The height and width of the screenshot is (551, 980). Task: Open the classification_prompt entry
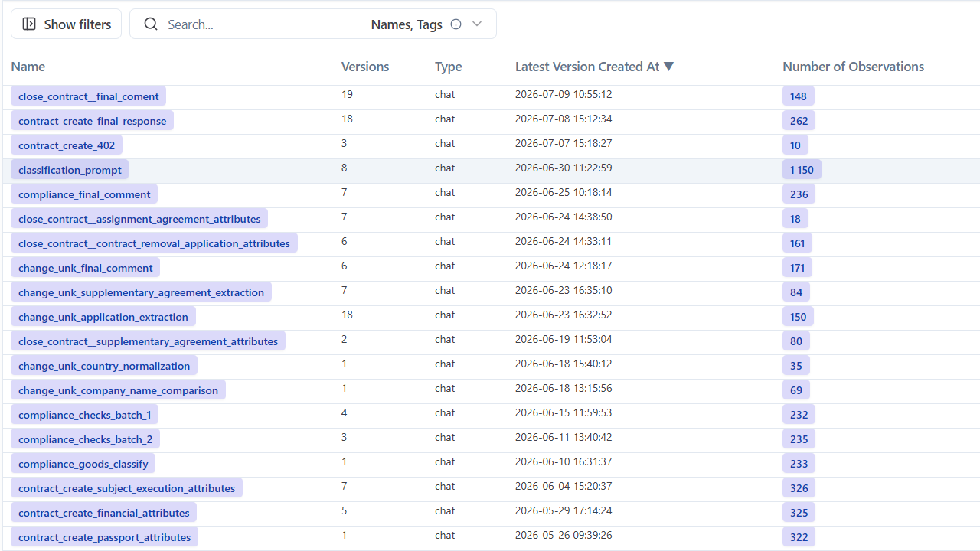[70, 170]
